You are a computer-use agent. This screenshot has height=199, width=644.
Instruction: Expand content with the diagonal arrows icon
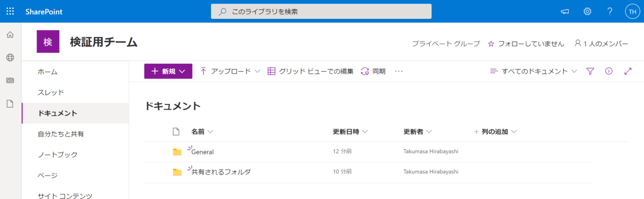click(x=628, y=71)
